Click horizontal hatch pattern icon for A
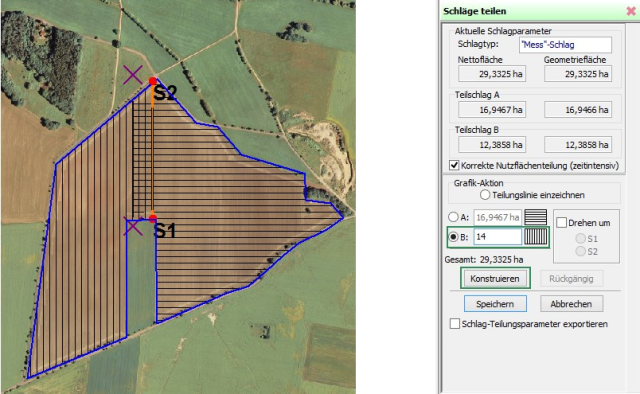Screen dimensions: 640x394 [x=536, y=217]
